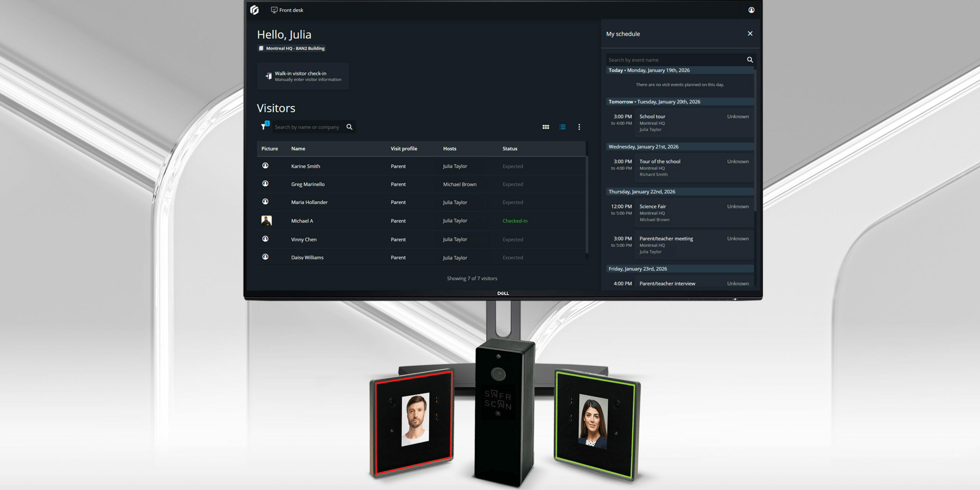
Task: Close the My schedule panel
Action: (x=750, y=34)
